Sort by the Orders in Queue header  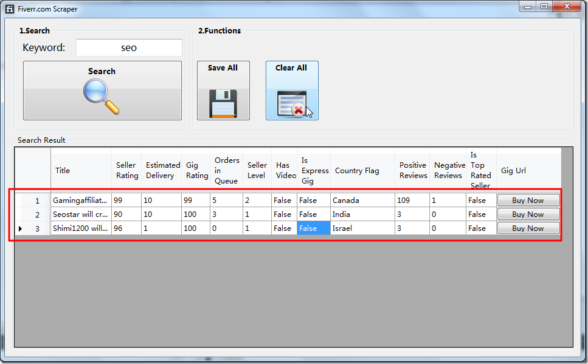[x=226, y=170]
